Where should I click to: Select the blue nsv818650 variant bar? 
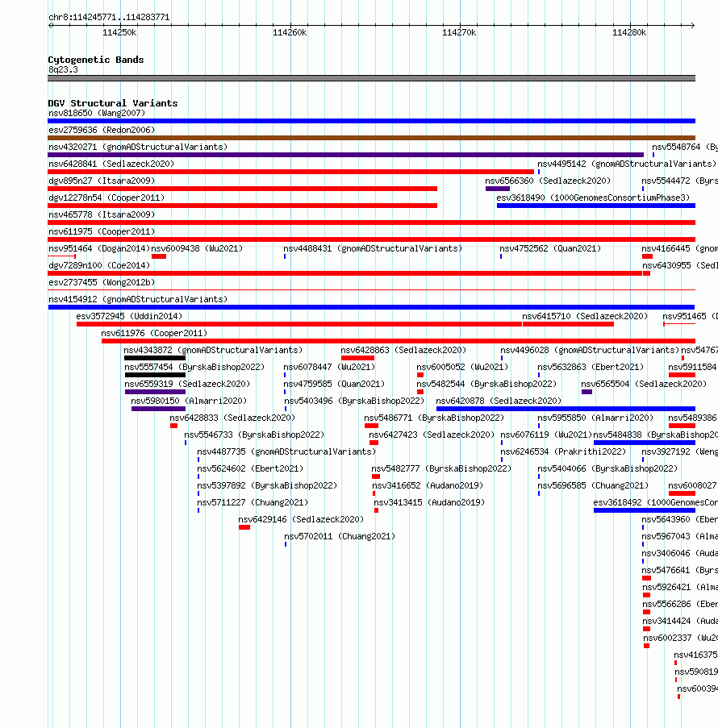coord(371,121)
